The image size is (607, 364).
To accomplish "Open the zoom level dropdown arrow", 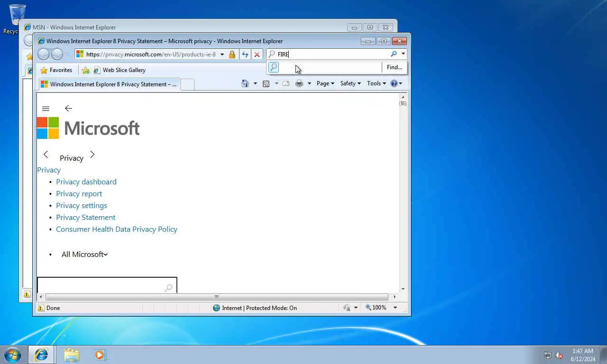I will 395,308.
